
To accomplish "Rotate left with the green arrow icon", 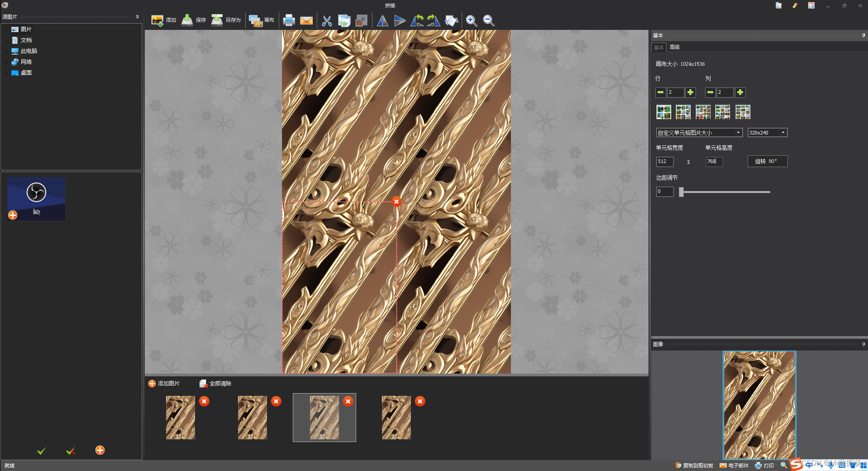I will [417, 20].
